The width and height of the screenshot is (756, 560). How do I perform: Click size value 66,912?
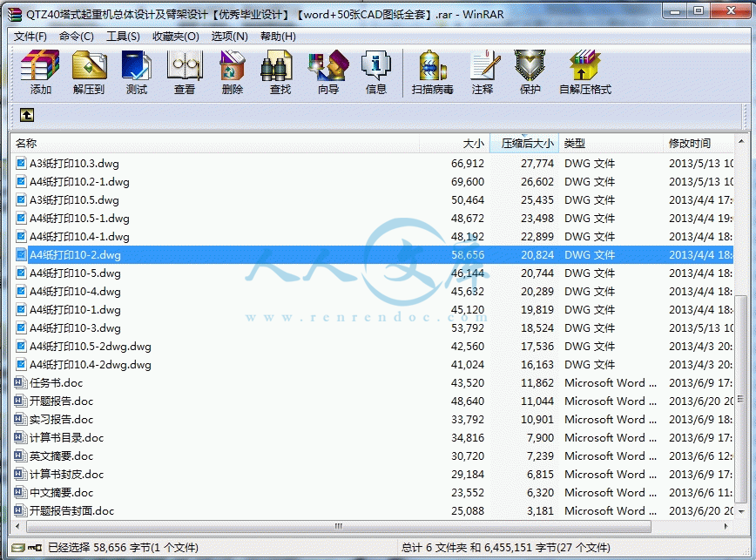click(468, 164)
